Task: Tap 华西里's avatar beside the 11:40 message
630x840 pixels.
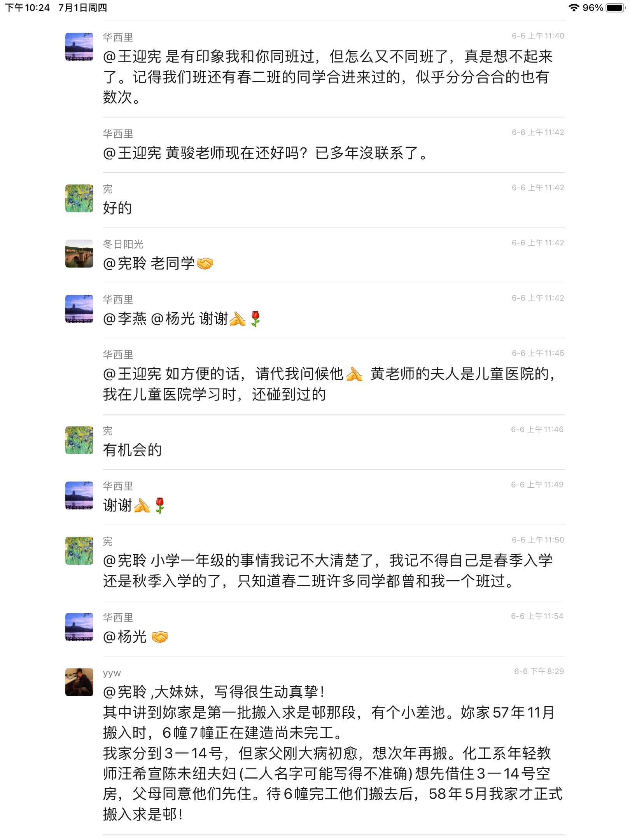Action: pos(79,47)
